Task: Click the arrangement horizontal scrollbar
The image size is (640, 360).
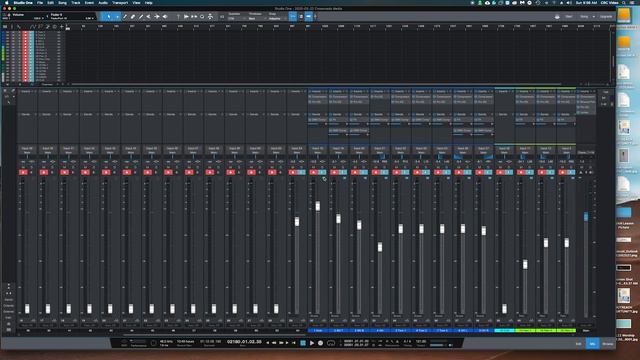Action: [316, 84]
